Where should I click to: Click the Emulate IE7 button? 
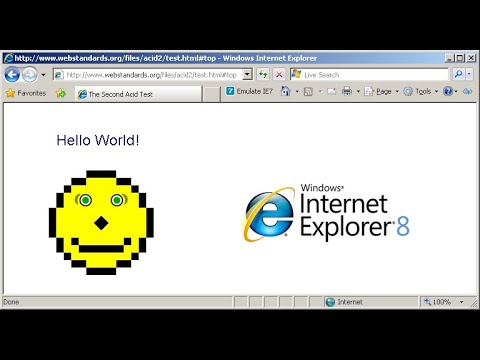pos(249,91)
